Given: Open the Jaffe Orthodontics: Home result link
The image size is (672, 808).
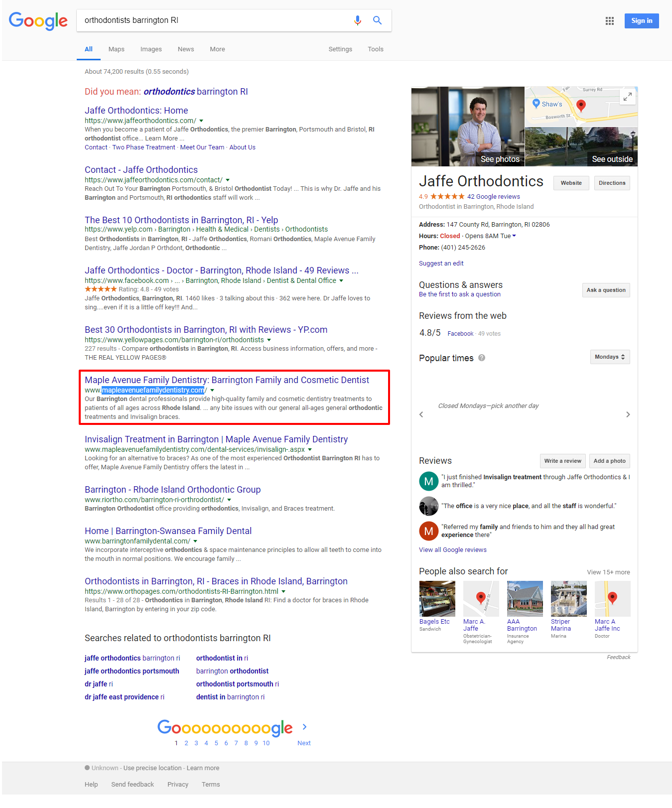Looking at the screenshot, I should [136, 111].
